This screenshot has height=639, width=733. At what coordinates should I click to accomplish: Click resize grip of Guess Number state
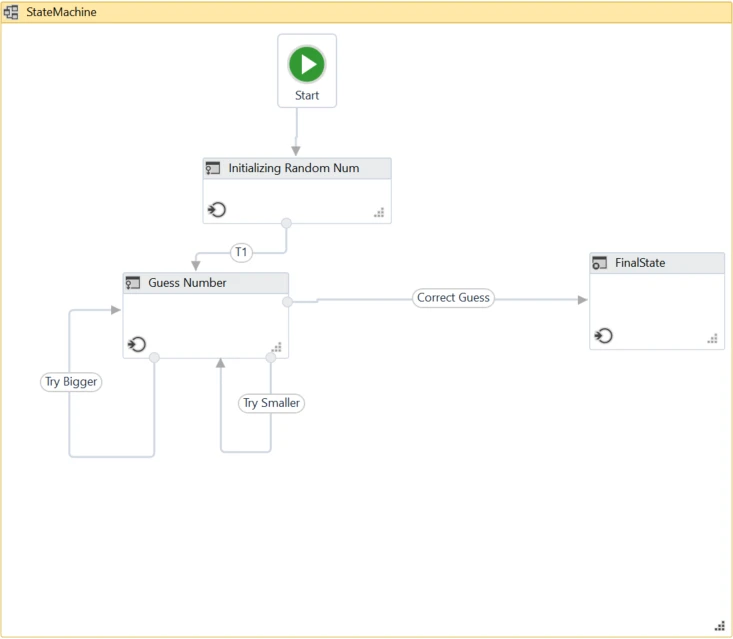pyautogui.click(x=276, y=347)
